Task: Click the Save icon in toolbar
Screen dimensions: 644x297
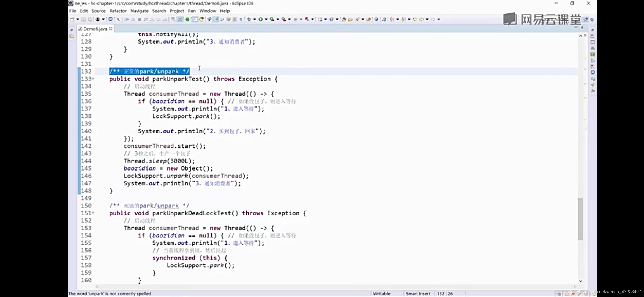Action: (83, 19)
